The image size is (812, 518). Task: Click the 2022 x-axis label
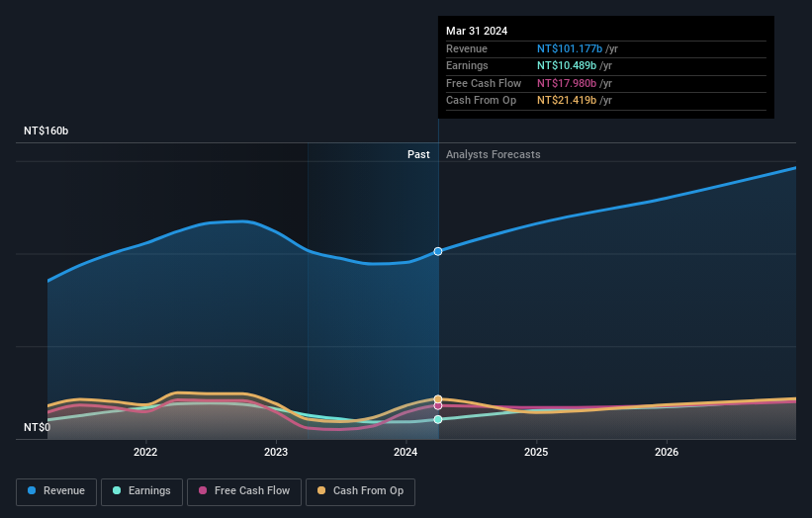click(x=145, y=452)
